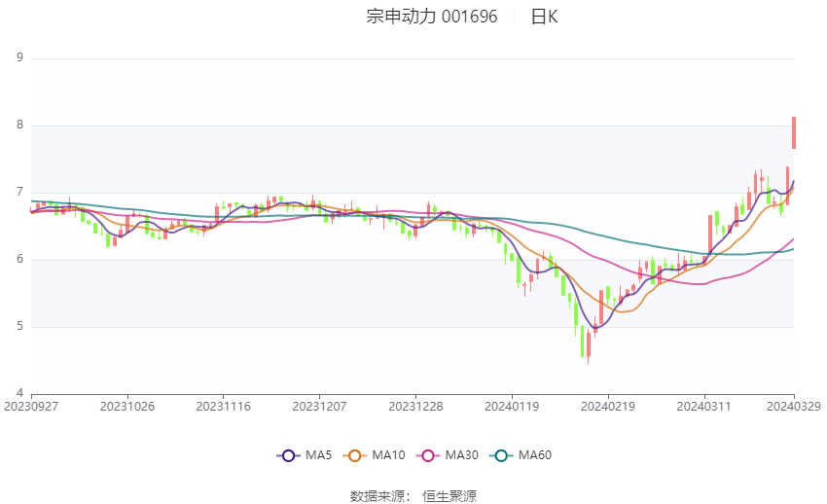Click the 20240311 date axis label
Viewport: 827px width, 504px height.
704,407
